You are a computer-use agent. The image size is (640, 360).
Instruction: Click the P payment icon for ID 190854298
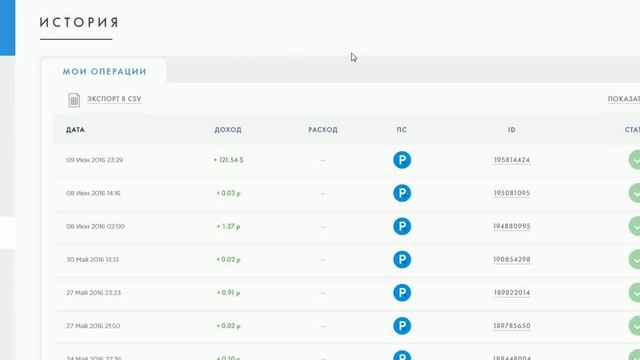(402, 260)
